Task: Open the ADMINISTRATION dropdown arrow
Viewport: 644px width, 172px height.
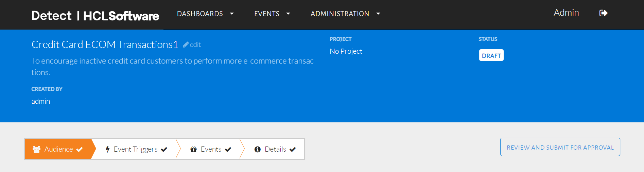Action: [x=378, y=14]
